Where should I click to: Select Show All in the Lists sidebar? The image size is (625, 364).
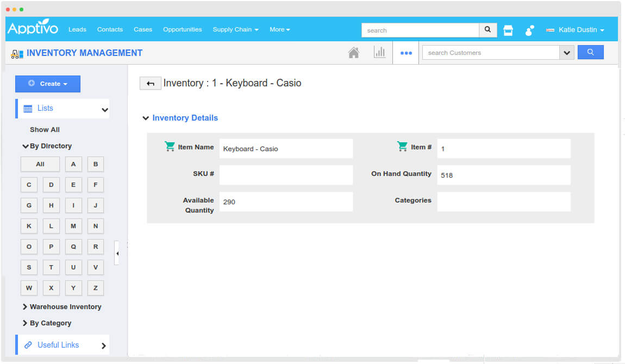(45, 130)
